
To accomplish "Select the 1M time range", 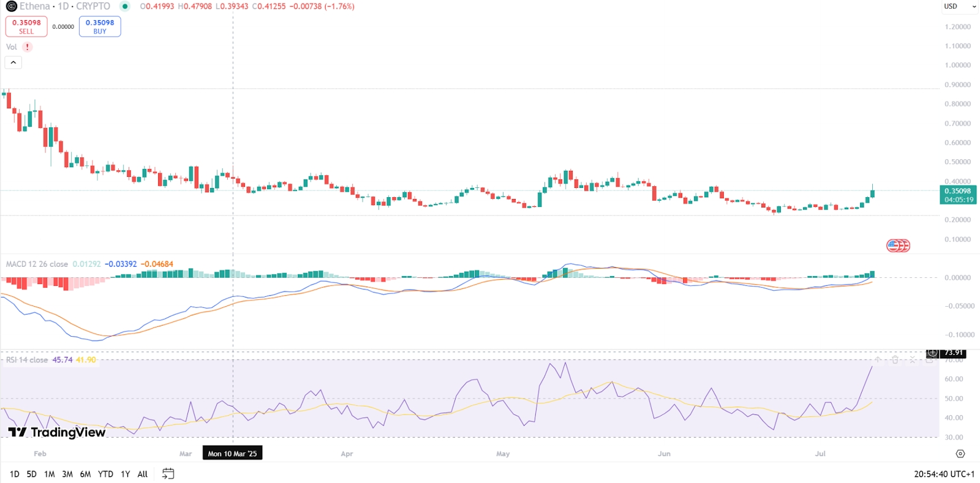I will [x=50, y=474].
